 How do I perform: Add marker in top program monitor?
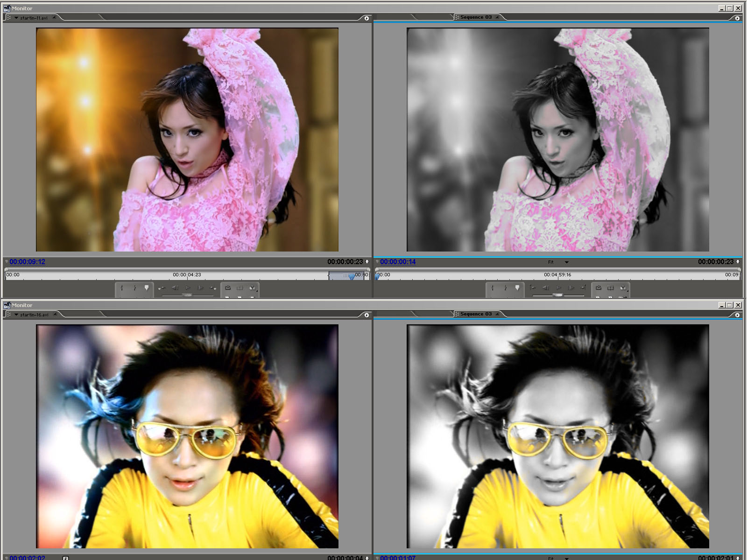pyautogui.click(x=517, y=288)
